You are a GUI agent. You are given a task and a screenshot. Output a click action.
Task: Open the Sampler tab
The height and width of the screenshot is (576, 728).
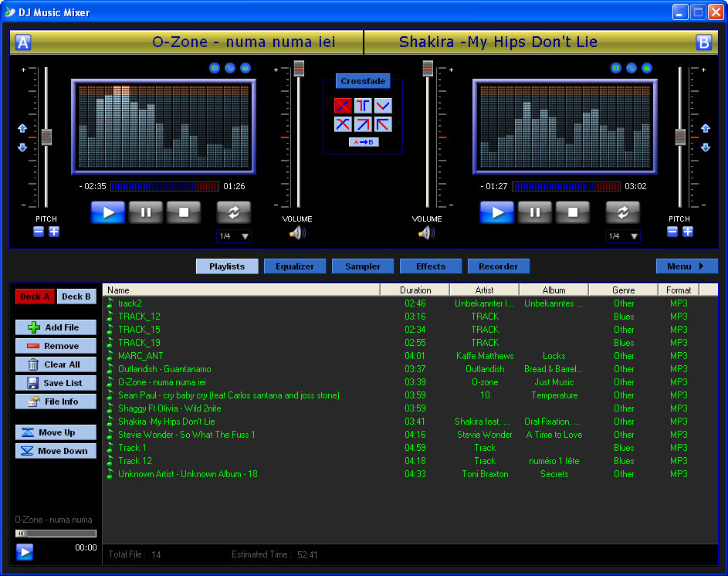363,266
